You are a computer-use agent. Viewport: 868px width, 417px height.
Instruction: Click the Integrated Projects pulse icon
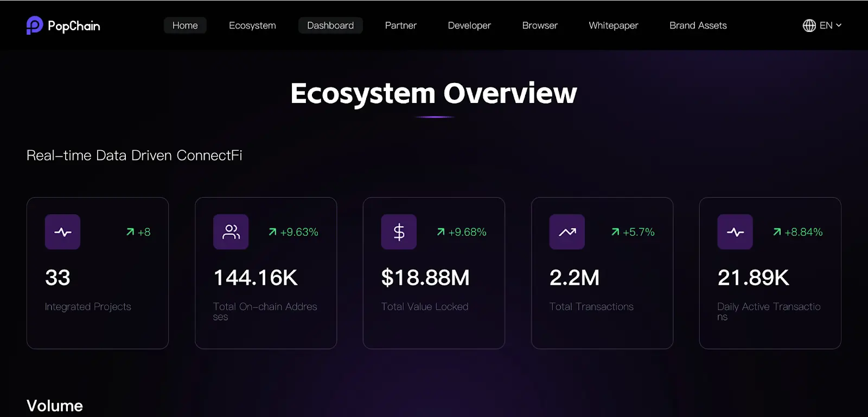[x=62, y=232]
